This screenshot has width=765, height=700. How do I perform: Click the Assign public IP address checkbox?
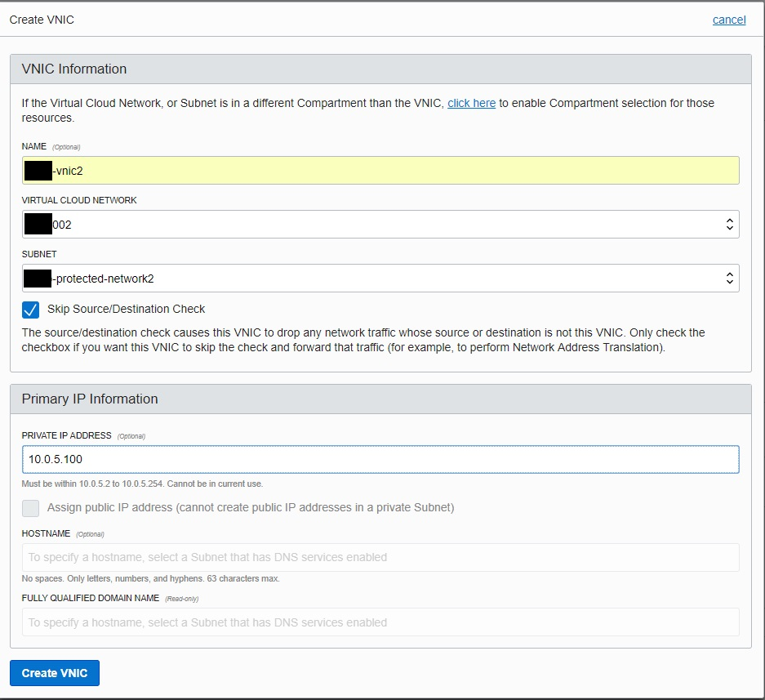tap(30, 508)
